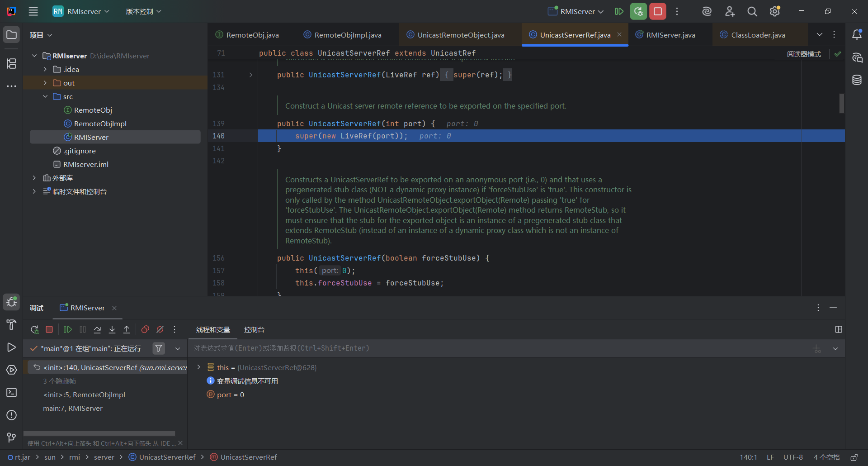Viewport: 868px width, 466px height.
Task: Click the Step Out debug icon
Action: point(127,330)
